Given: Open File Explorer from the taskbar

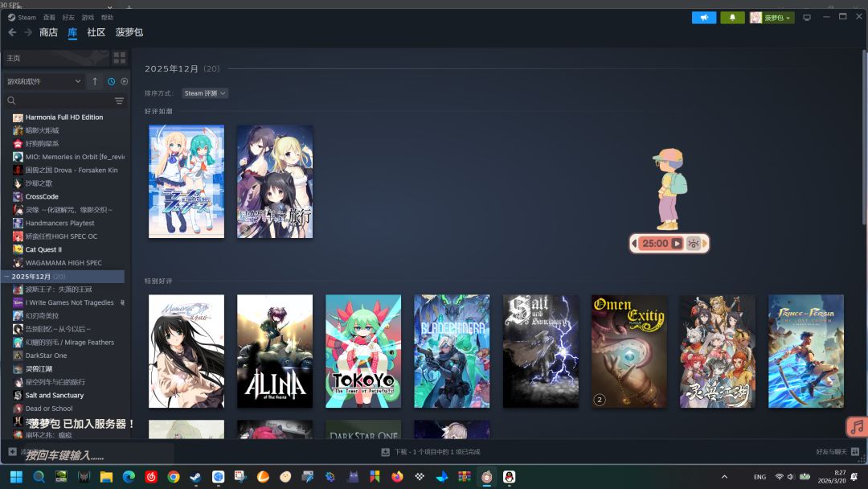Looking at the screenshot, I should click(x=106, y=477).
